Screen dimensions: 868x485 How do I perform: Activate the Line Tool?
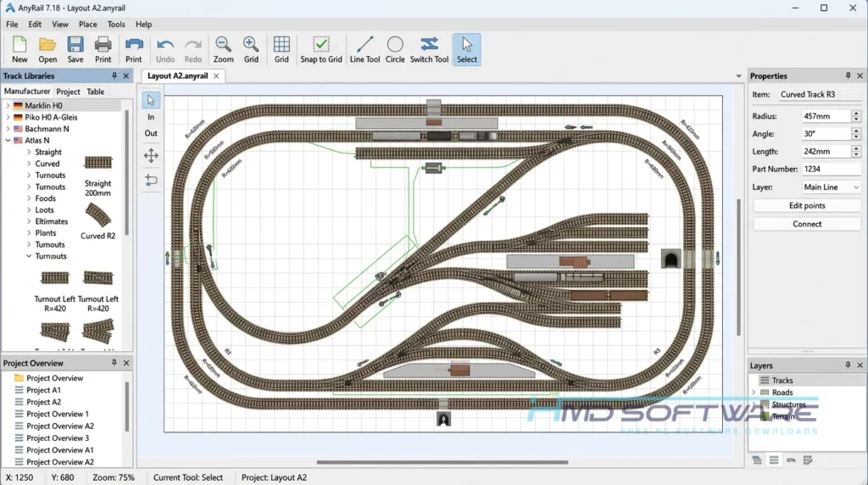click(x=364, y=50)
